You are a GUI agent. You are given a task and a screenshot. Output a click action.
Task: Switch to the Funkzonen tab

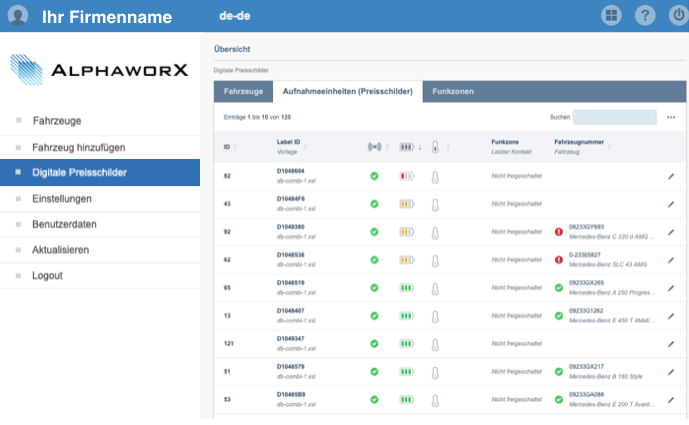tap(453, 91)
